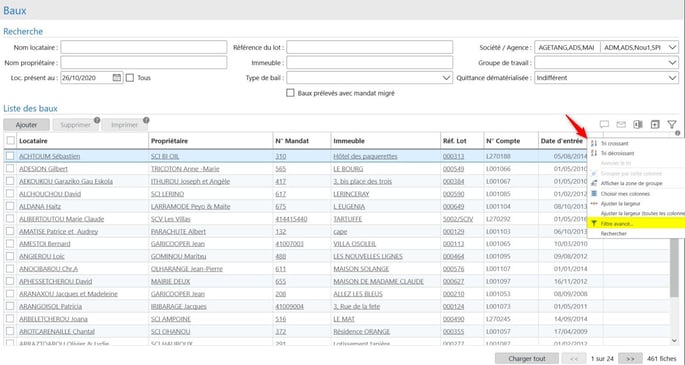The height and width of the screenshot is (365, 685).
Task: Expand the Société / Agence dropdown arrow
Action: click(x=673, y=47)
